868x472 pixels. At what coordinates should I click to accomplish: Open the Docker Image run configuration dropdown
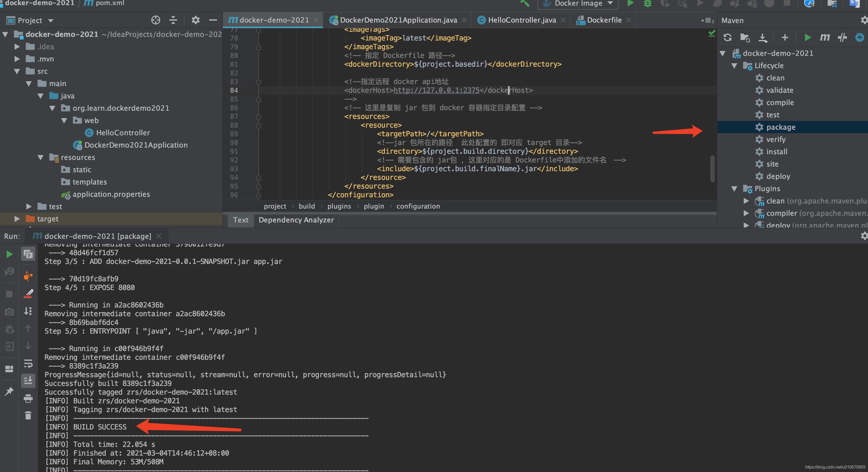[577, 4]
